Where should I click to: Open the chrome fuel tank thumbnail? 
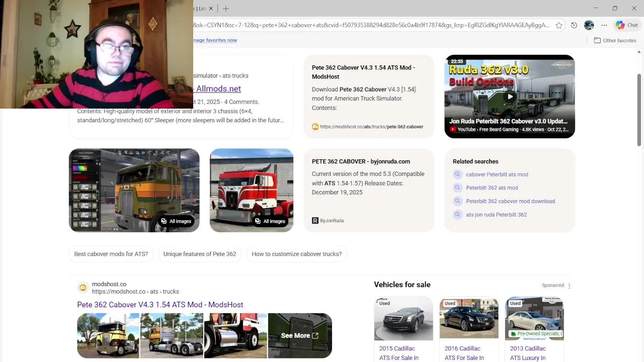[235, 336]
